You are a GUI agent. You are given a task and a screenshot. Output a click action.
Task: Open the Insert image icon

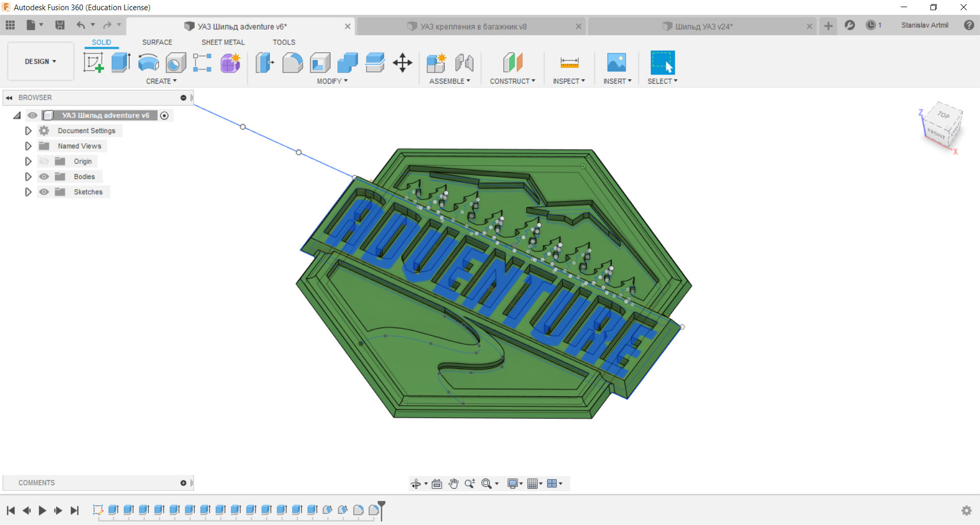coord(617,63)
